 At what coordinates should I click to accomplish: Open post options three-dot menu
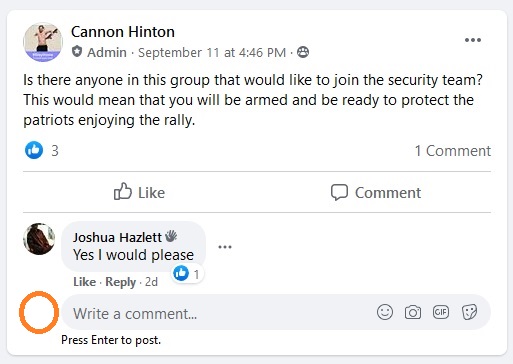(473, 40)
